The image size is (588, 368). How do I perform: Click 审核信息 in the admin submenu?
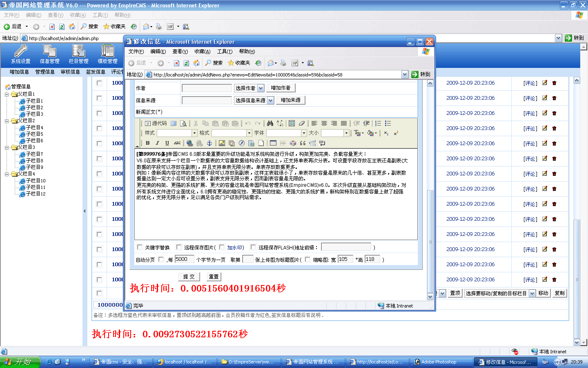coord(70,72)
